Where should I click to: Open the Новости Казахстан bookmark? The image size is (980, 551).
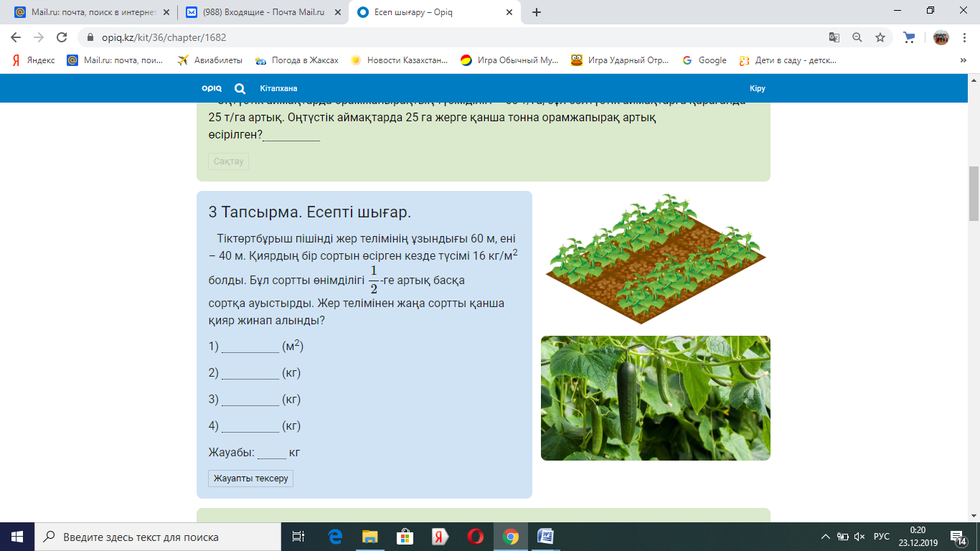400,60
